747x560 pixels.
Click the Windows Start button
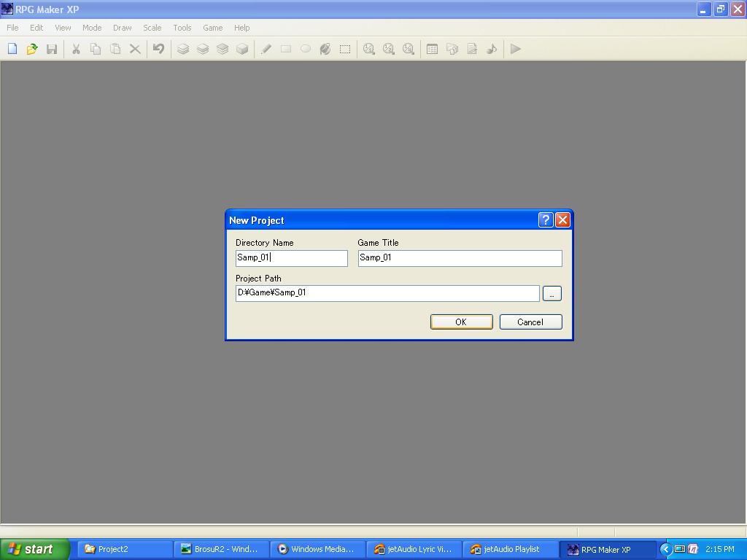(x=35, y=549)
